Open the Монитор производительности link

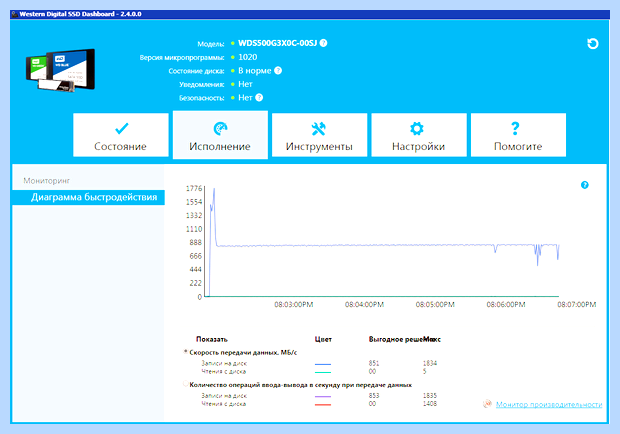pos(549,404)
